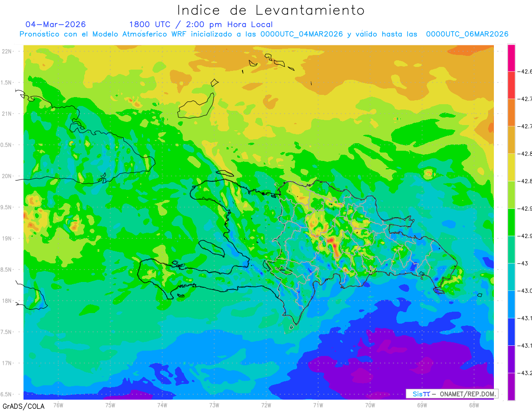Click the "ONAMET/REP.DOM." attribution box

coord(451,394)
